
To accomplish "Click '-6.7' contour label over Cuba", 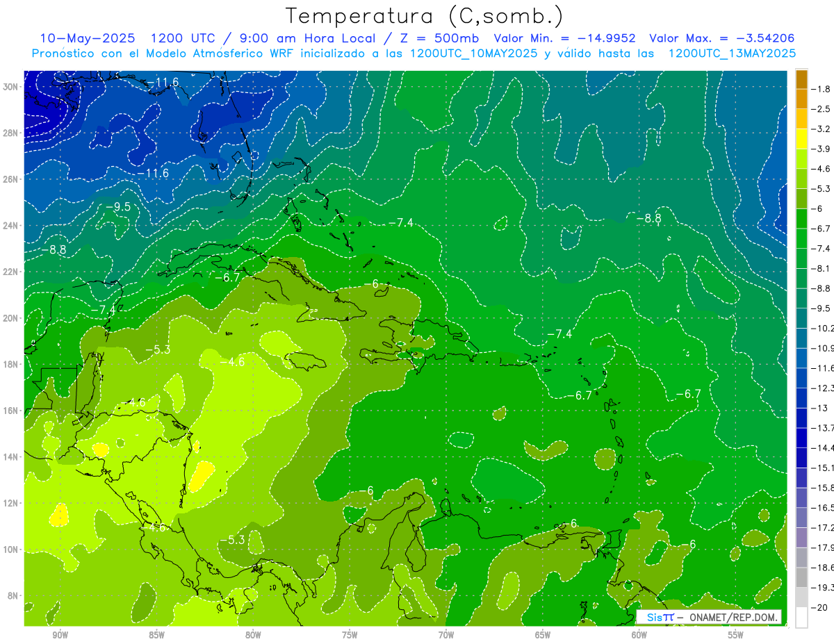I will (x=227, y=277).
